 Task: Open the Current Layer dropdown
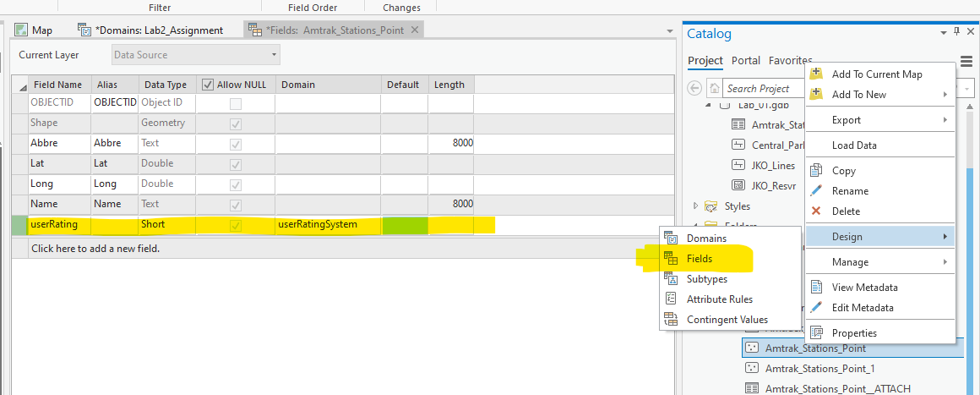pyautogui.click(x=196, y=55)
